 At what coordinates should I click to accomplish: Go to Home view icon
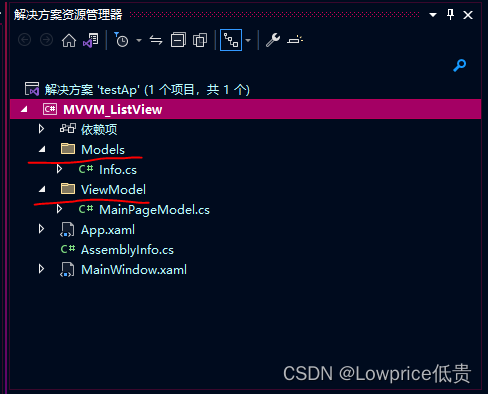pos(69,40)
